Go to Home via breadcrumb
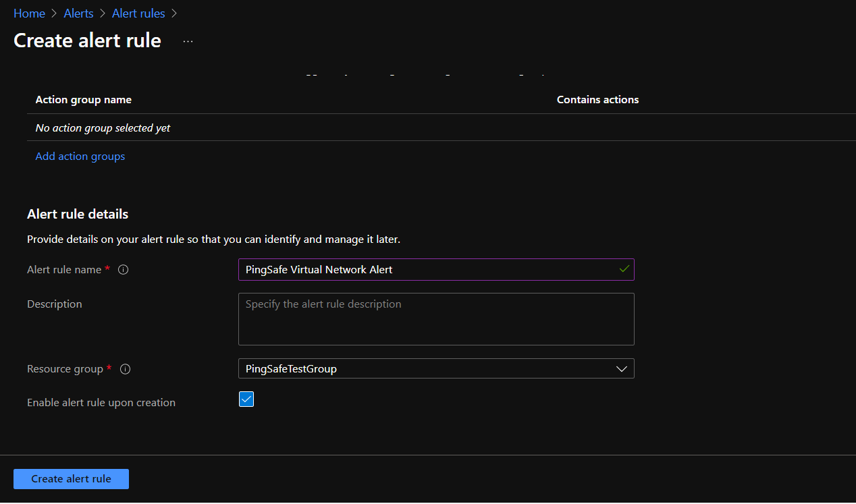Image resolution: width=856 pixels, height=504 pixels. pyautogui.click(x=29, y=13)
